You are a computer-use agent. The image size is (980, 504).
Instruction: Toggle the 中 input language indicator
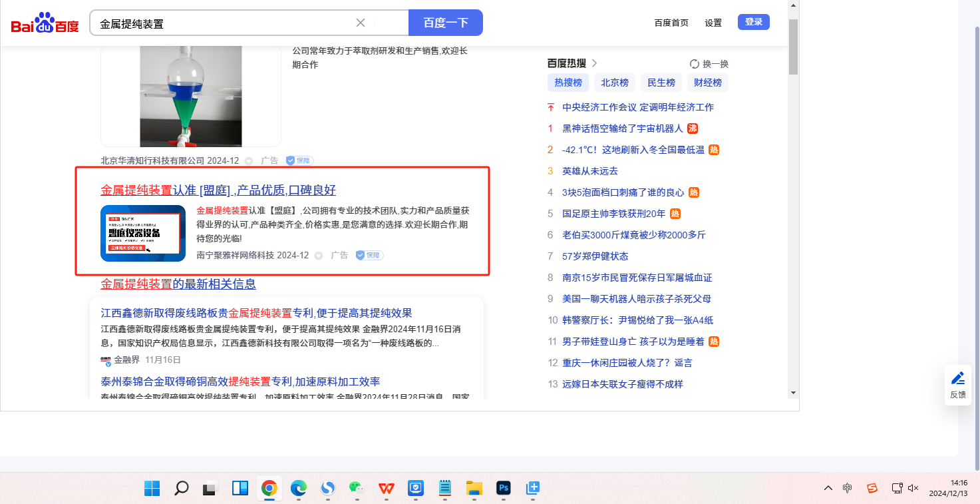pyautogui.click(x=847, y=488)
